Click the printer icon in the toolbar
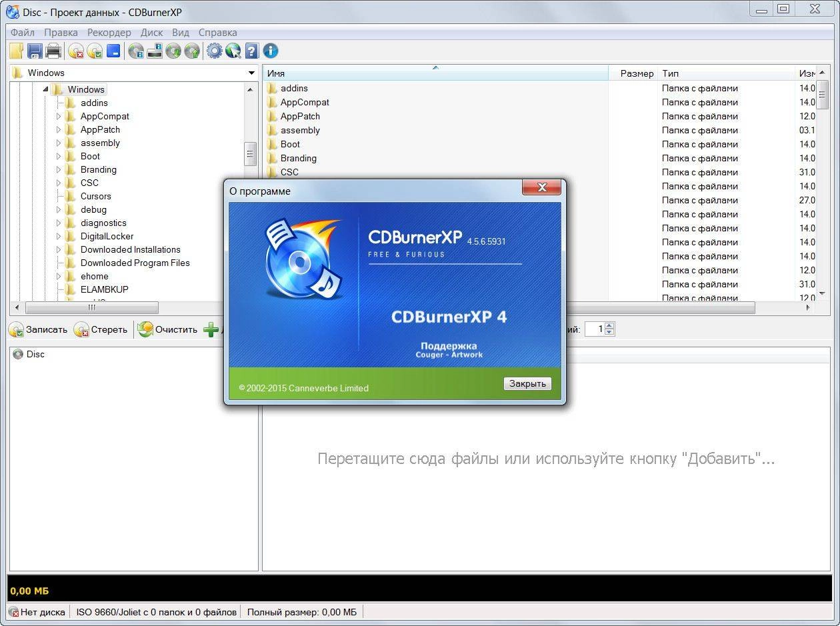Viewport: 840px width, 626px height. coord(53,51)
